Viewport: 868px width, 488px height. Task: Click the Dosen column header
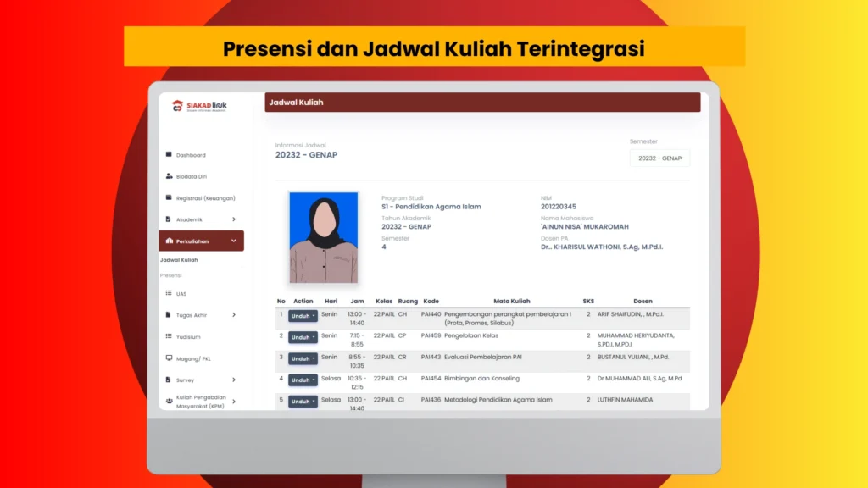click(643, 301)
